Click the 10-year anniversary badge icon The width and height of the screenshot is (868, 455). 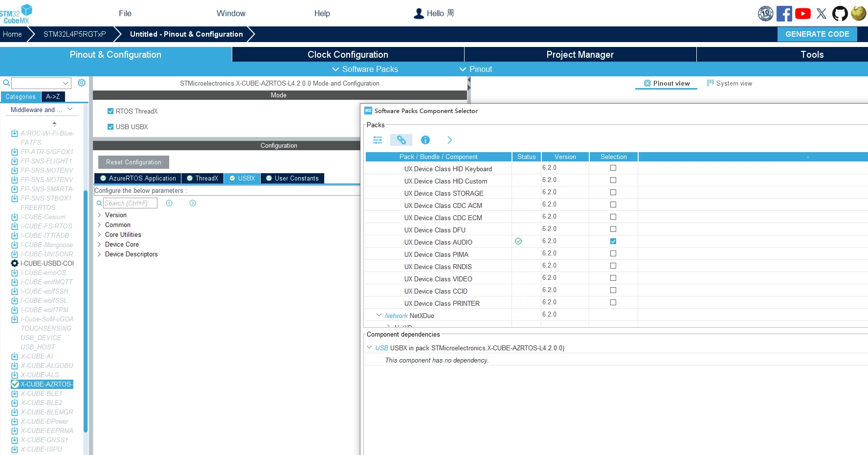[766, 14]
